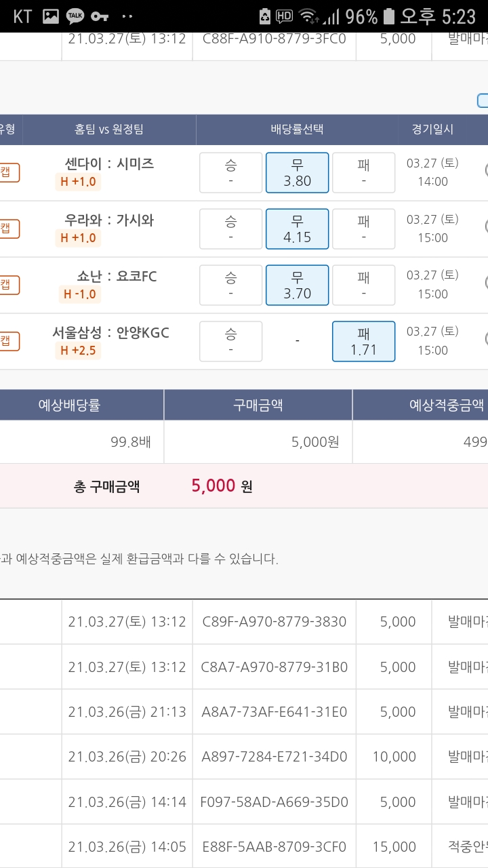Open ticket A897-7284-E721-34D0
This screenshot has height=868, width=488.
[x=274, y=757]
